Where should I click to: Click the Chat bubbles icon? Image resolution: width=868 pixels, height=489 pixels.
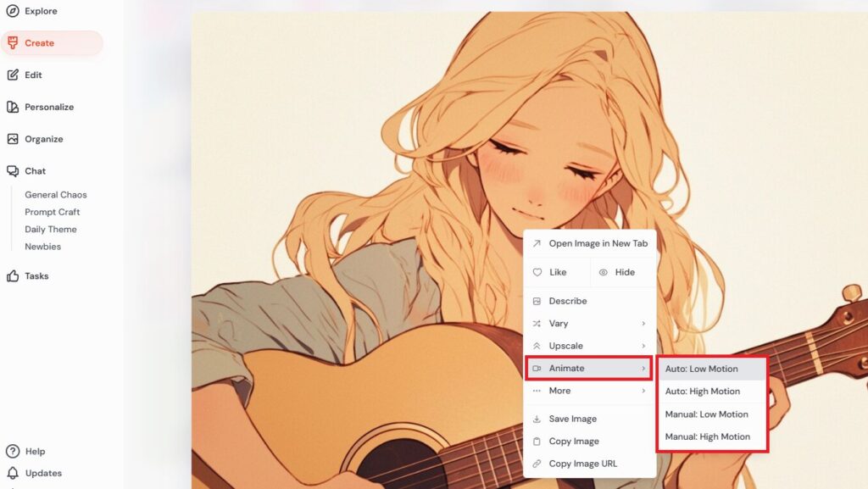click(12, 171)
